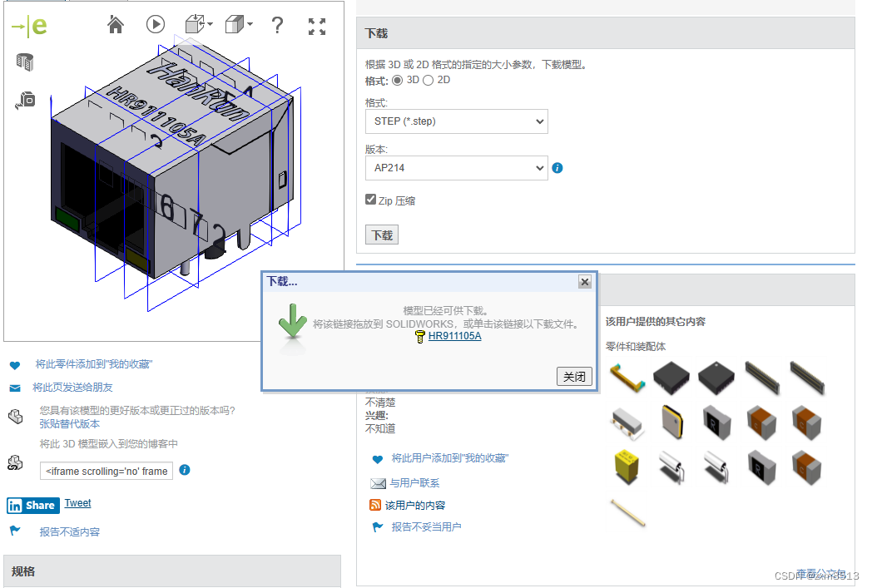Open the thin beige rod thumbnail

628,512
